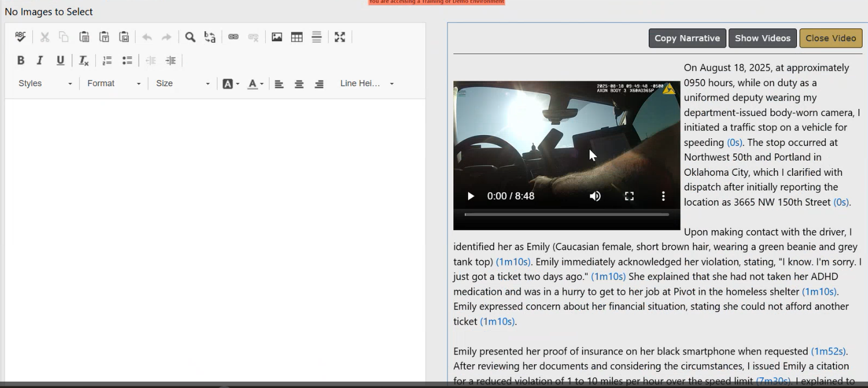Toggle Italic formatting
Viewport: 868px width, 388px height.
coord(40,60)
